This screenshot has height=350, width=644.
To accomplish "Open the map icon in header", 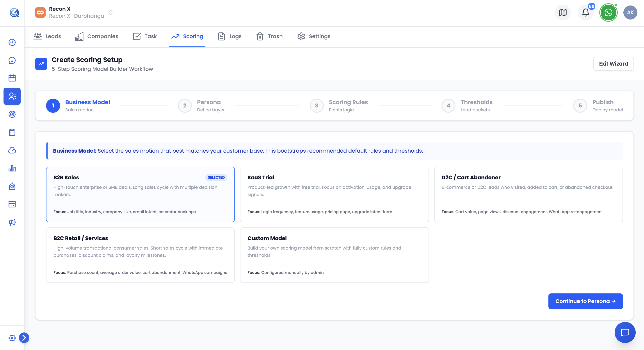I will (x=562, y=12).
